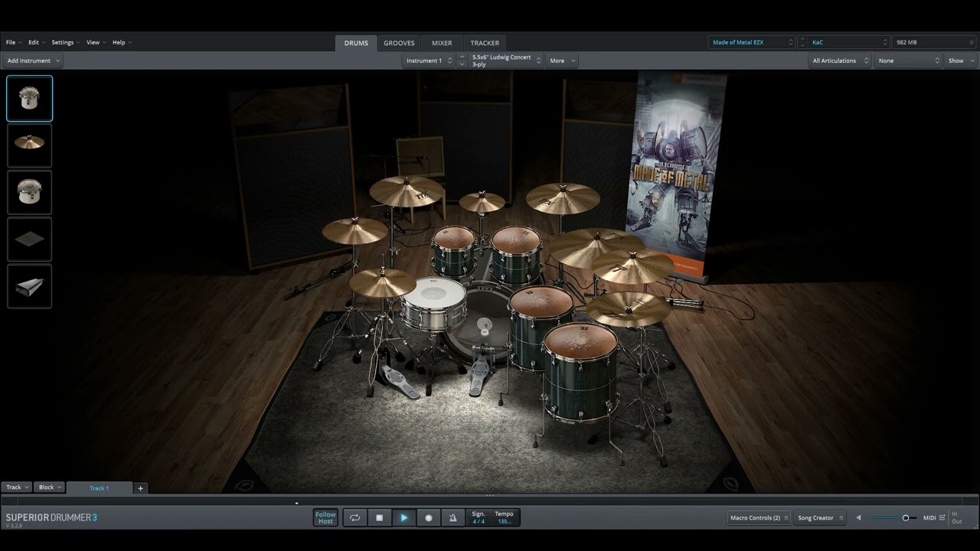Select the cymbal instrument thumbnail in sidebar

30,145
